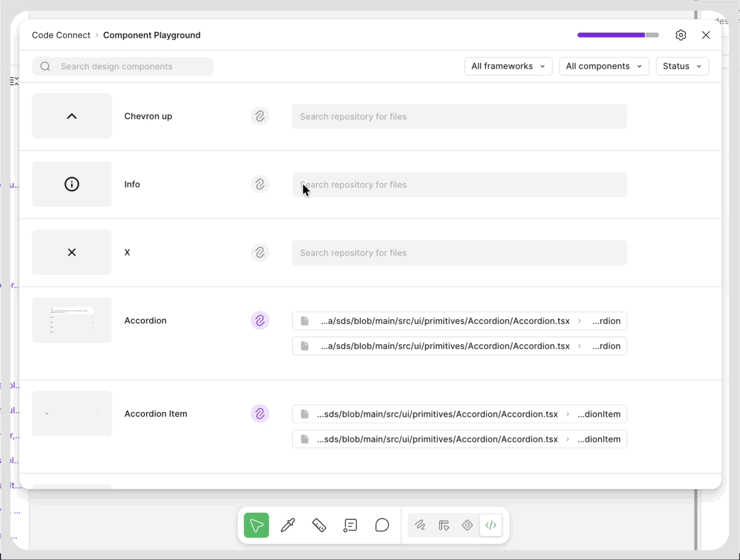Toggle Dev Mode code icon
This screenshot has height=560, width=740.
[x=491, y=525]
